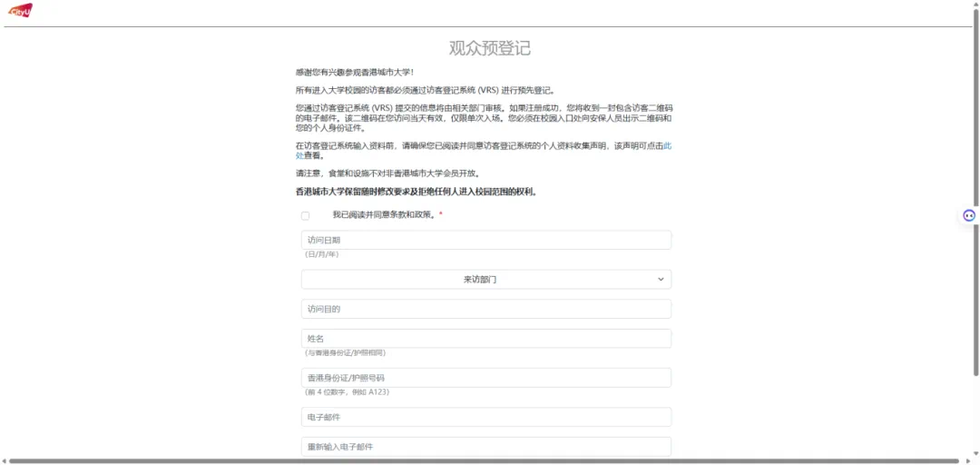The height and width of the screenshot is (465, 980).
Task: Select the 姓名 input box
Action: click(x=485, y=339)
